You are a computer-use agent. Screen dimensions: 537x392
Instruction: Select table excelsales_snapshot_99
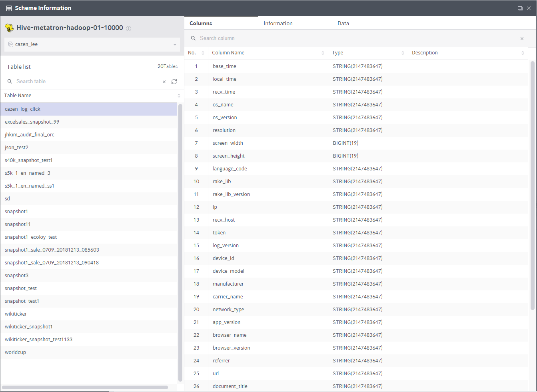point(88,122)
